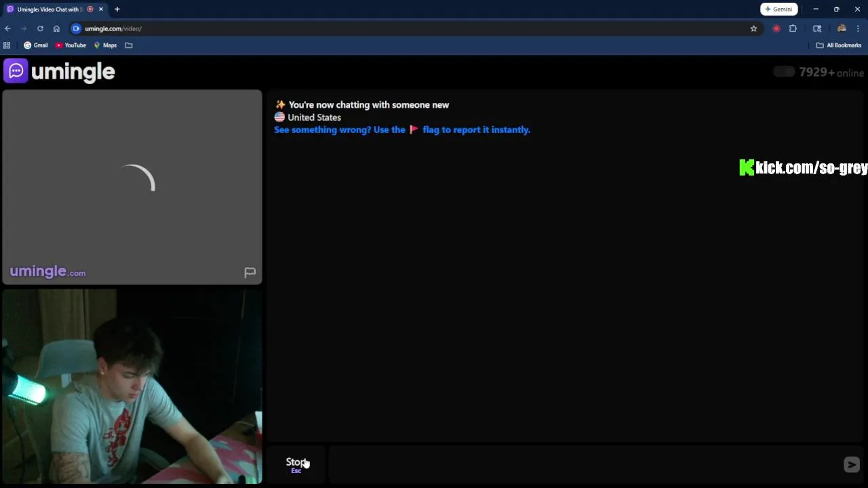Go forward with the browser forward arrow
868x488 pixels.
(24, 28)
